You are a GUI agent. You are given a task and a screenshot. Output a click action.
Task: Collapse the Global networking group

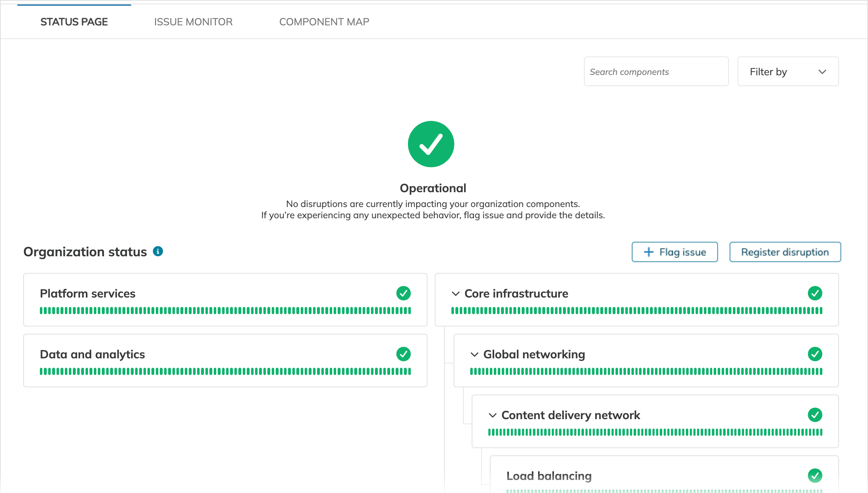[x=475, y=354]
